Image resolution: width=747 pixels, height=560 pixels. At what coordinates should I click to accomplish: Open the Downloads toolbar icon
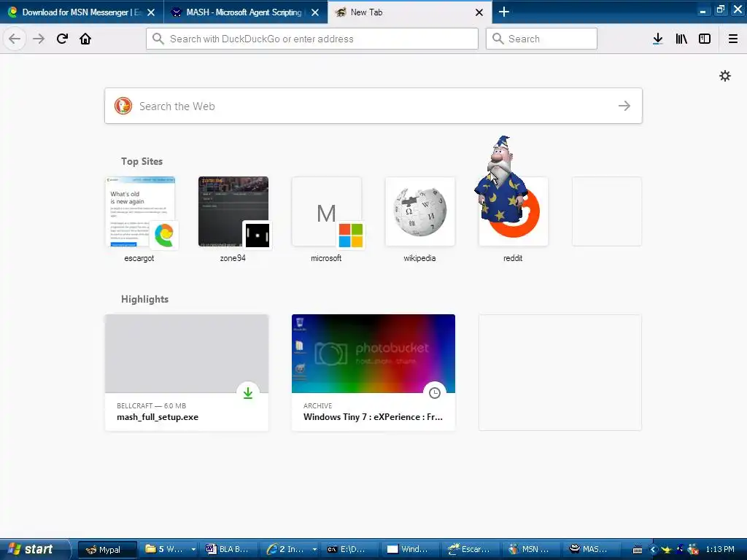coord(658,39)
